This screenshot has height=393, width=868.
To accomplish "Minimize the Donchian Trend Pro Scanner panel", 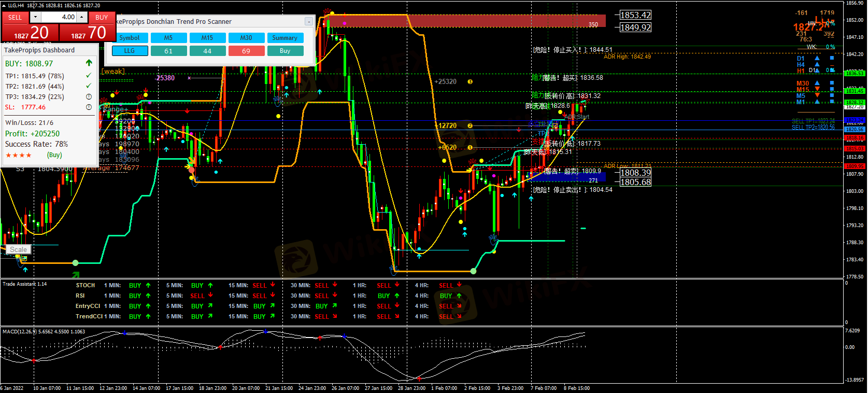I will coord(308,22).
